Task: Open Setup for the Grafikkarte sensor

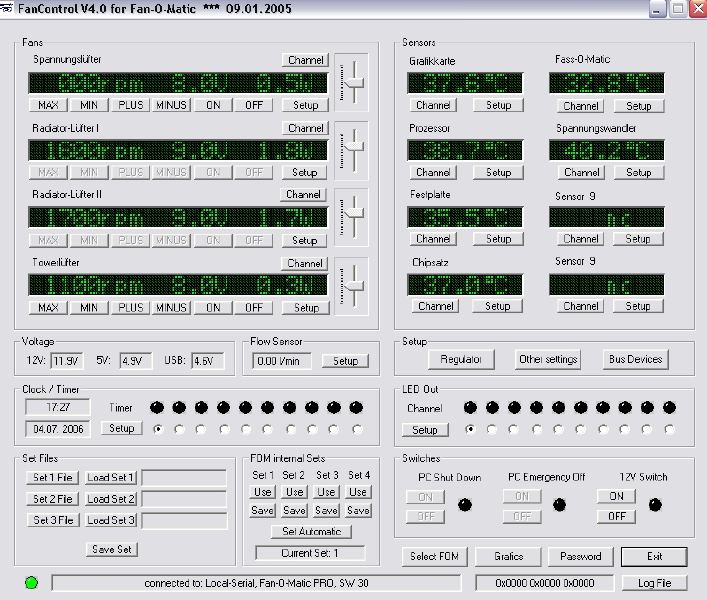Action: 498,105
